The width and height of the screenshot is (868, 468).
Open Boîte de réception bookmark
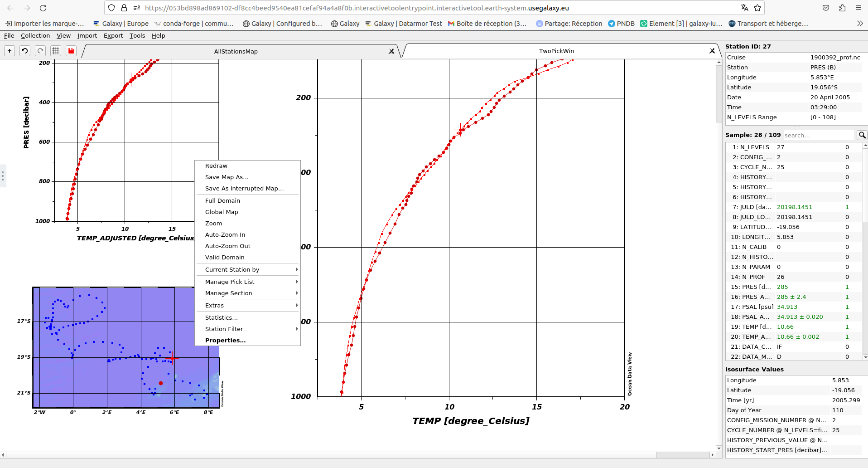click(487, 24)
